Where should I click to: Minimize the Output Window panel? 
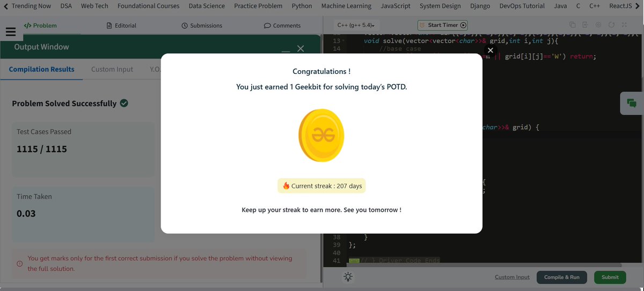pos(286,51)
